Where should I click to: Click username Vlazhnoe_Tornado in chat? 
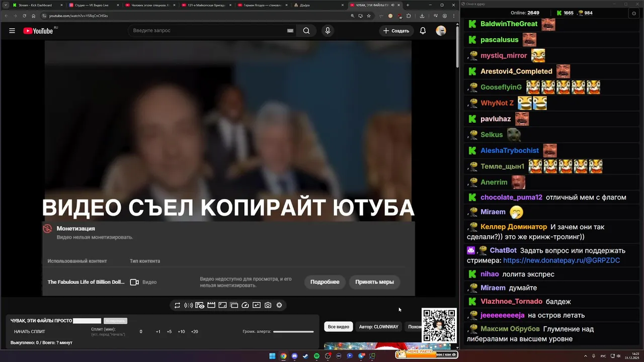pos(511,302)
